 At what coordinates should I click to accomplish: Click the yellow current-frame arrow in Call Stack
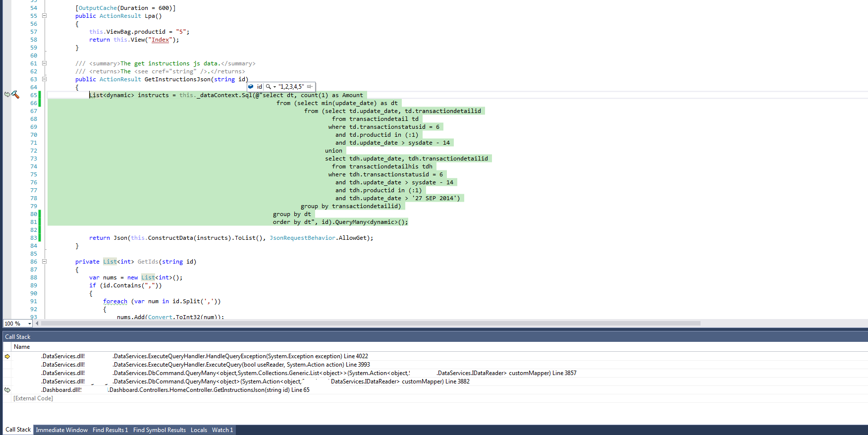point(7,356)
